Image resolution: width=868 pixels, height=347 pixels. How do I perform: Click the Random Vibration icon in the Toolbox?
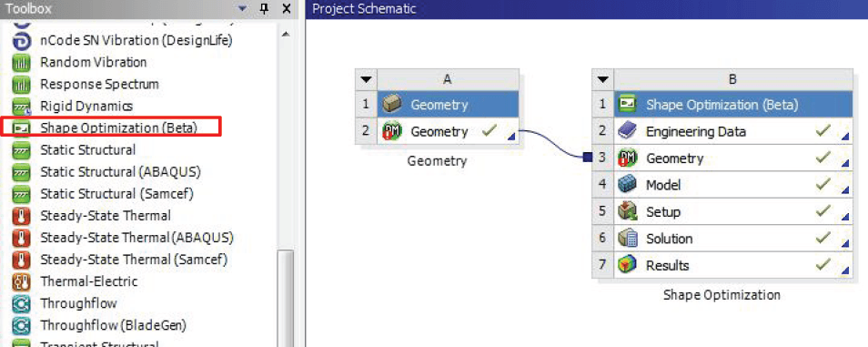point(21,63)
